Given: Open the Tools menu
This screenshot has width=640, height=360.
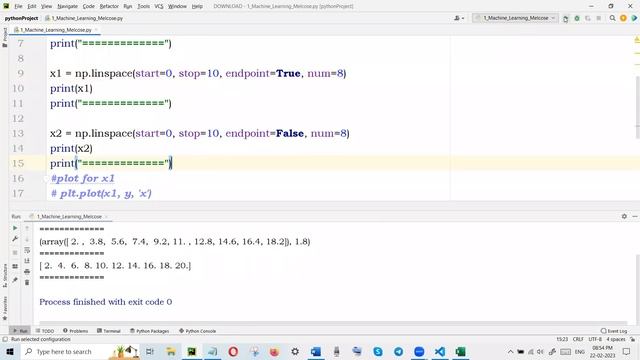Looking at the screenshot, I should click(143, 6).
